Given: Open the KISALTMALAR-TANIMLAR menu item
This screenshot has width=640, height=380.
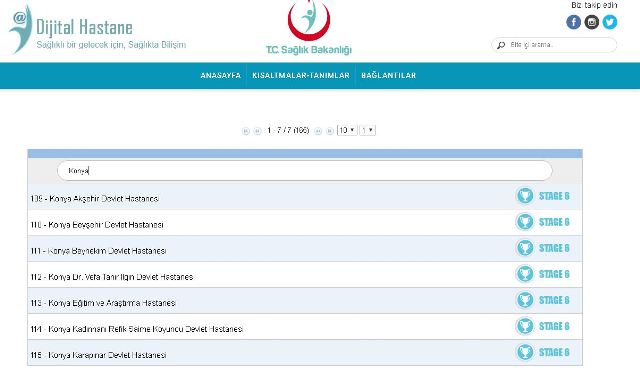Looking at the screenshot, I should [301, 76].
